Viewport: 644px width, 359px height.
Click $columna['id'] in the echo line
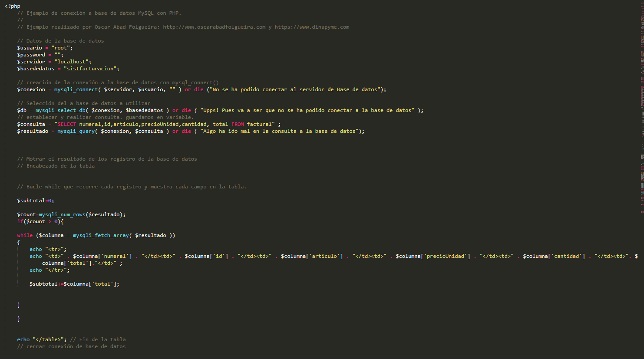(x=206, y=256)
